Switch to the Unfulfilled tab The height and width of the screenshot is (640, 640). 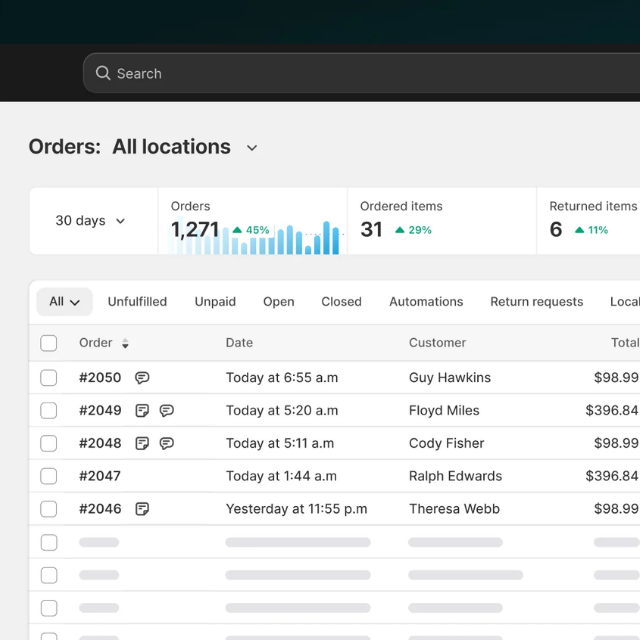tap(138, 302)
